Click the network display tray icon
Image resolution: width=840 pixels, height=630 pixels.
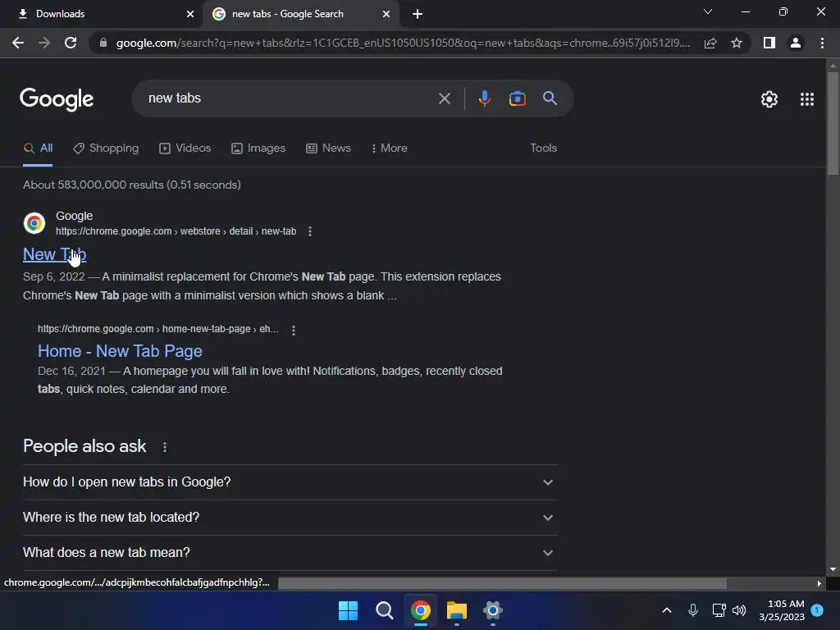tap(719, 610)
